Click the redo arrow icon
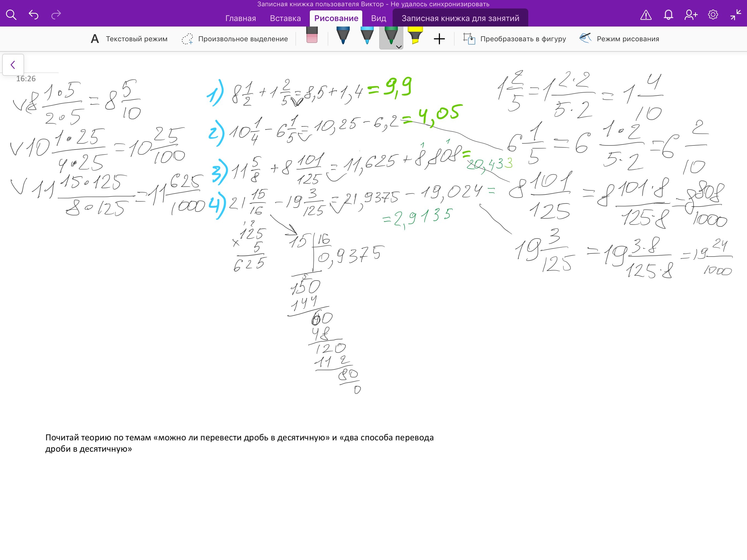747x560 pixels. 56,15
